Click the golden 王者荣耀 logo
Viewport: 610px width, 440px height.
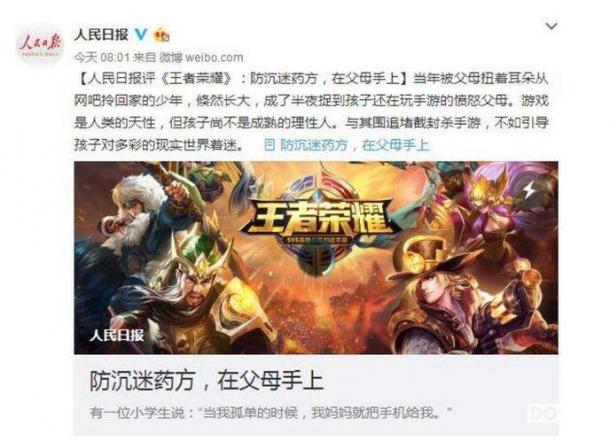coord(316,220)
